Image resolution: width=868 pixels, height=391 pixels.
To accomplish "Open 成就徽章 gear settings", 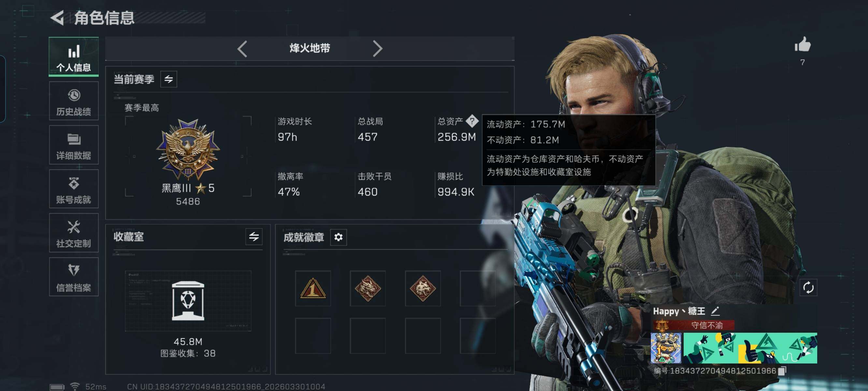I will (338, 237).
